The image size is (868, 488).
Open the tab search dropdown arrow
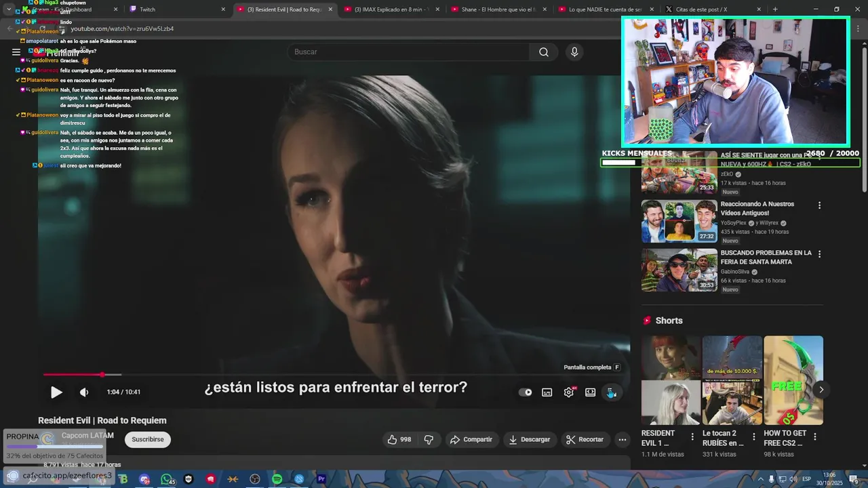coord(9,9)
